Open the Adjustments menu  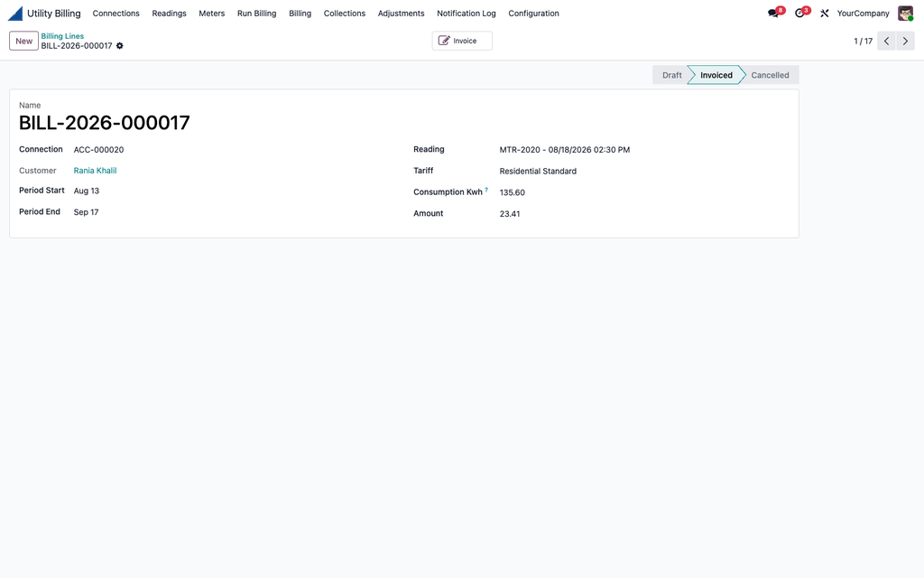pyautogui.click(x=401, y=13)
